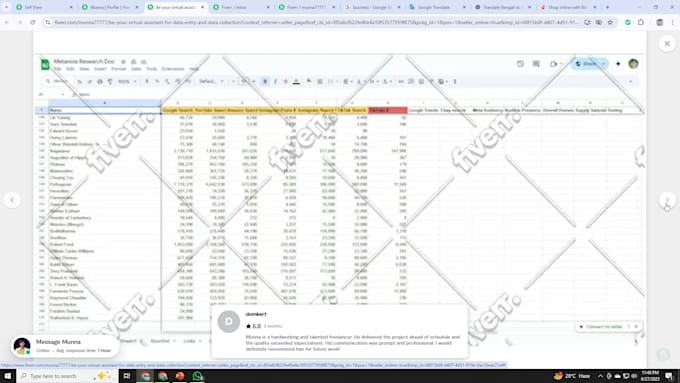Go to the next gallery image arrow
This screenshot has height=383, width=680.
pyautogui.click(x=667, y=200)
